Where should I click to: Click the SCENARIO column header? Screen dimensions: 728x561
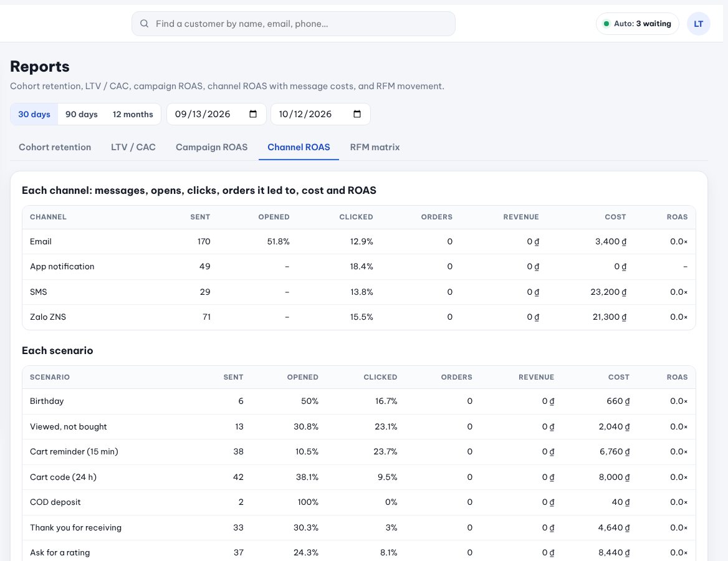(50, 377)
